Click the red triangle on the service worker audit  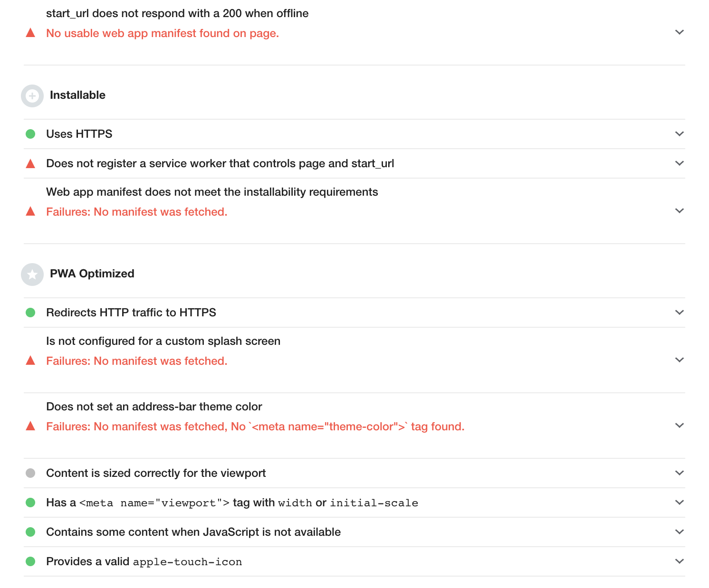(30, 163)
